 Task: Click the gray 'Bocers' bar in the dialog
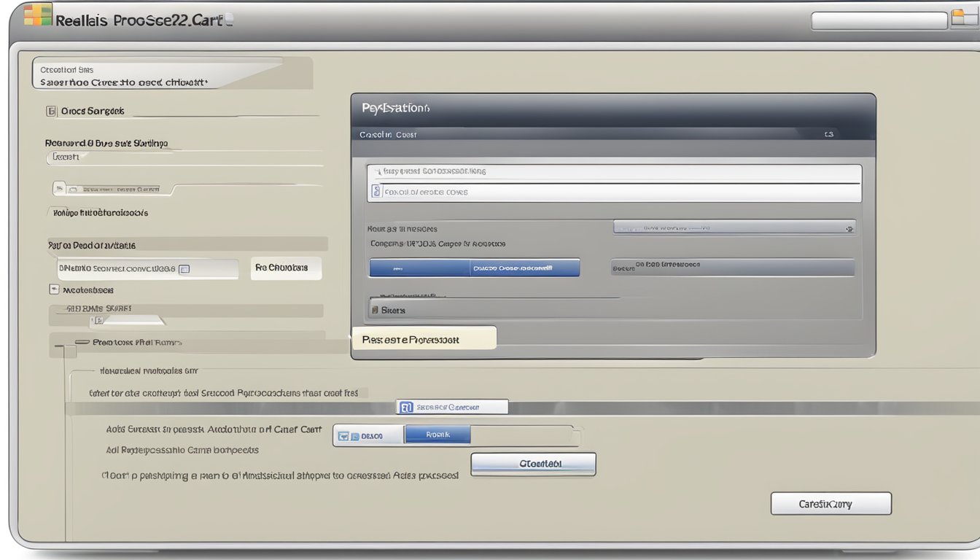[x=732, y=267]
